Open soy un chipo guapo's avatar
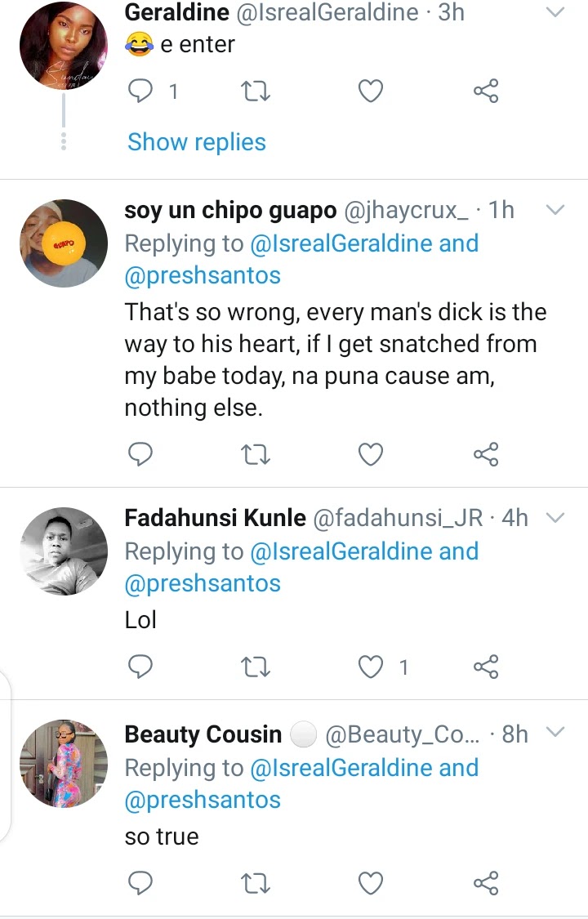 [x=64, y=243]
